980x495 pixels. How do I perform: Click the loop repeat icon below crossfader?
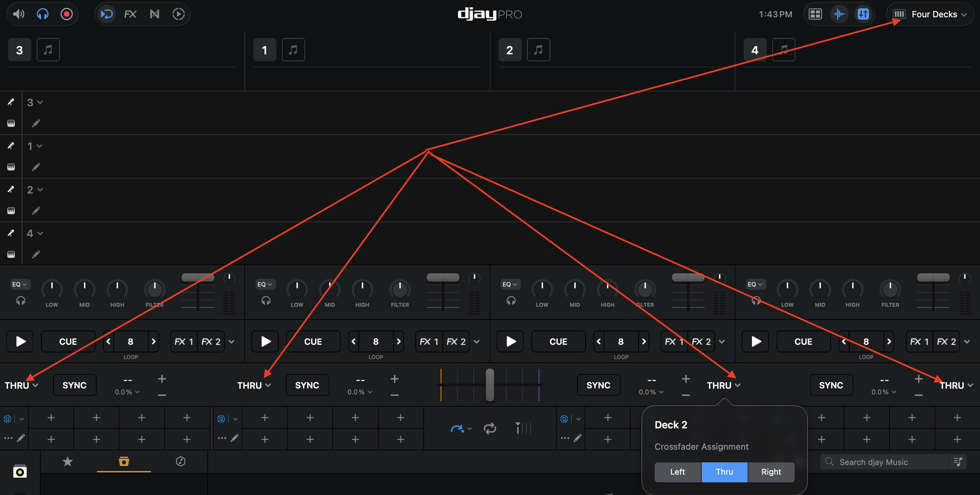click(490, 428)
